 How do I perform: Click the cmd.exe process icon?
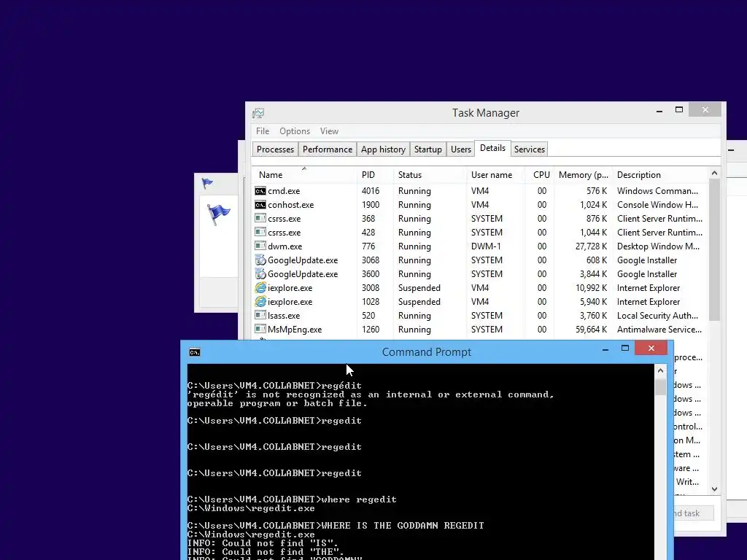click(260, 191)
